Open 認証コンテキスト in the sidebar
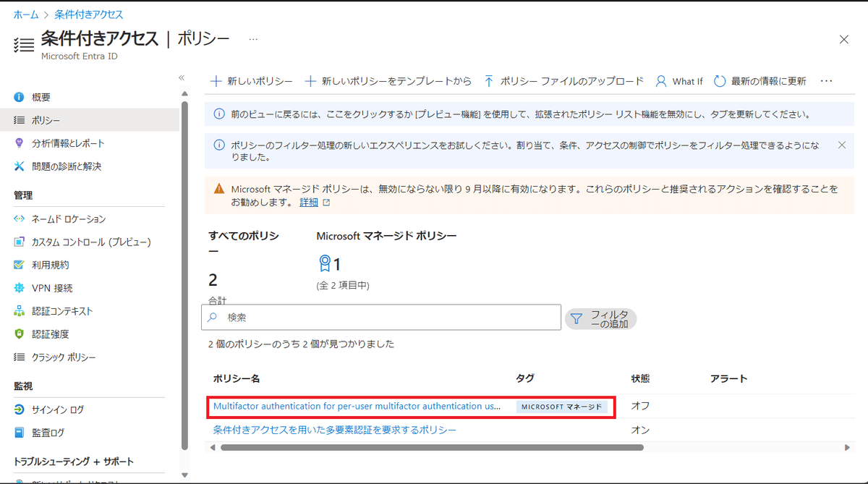This screenshot has height=484, width=868. click(62, 311)
